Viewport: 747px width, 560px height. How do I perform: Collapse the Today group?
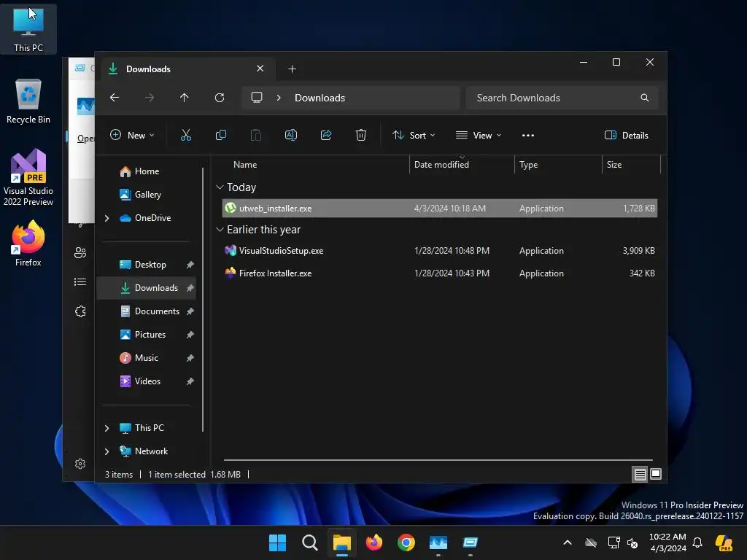[x=220, y=187]
